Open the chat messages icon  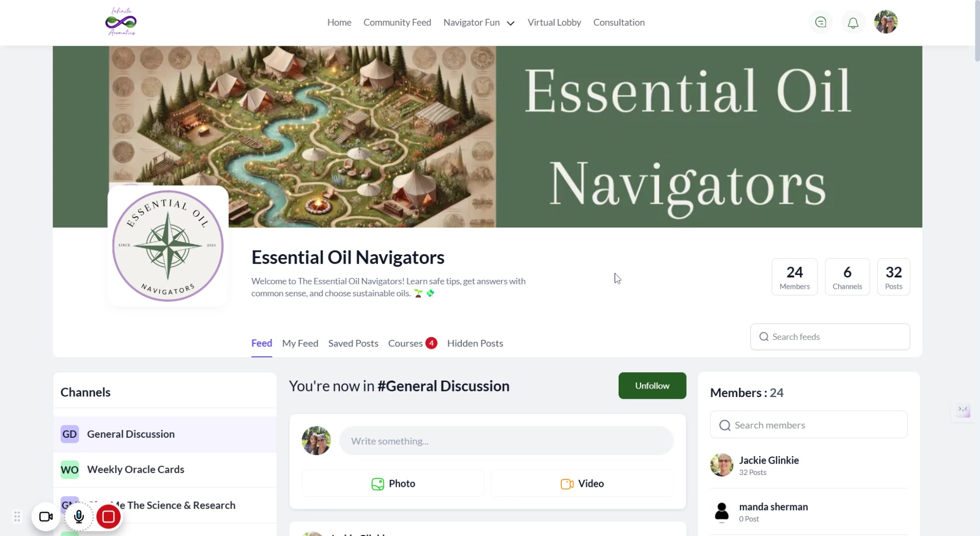tap(821, 22)
